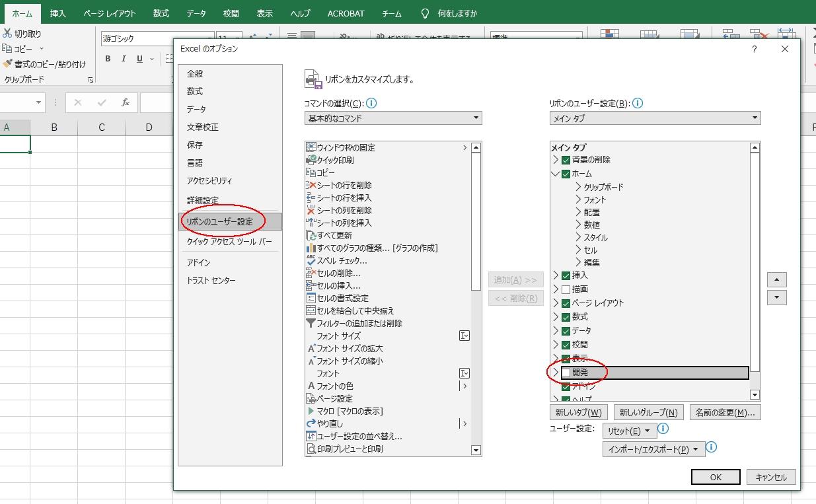Select シートの行を削除 icon
816x504 pixels.
point(311,185)
